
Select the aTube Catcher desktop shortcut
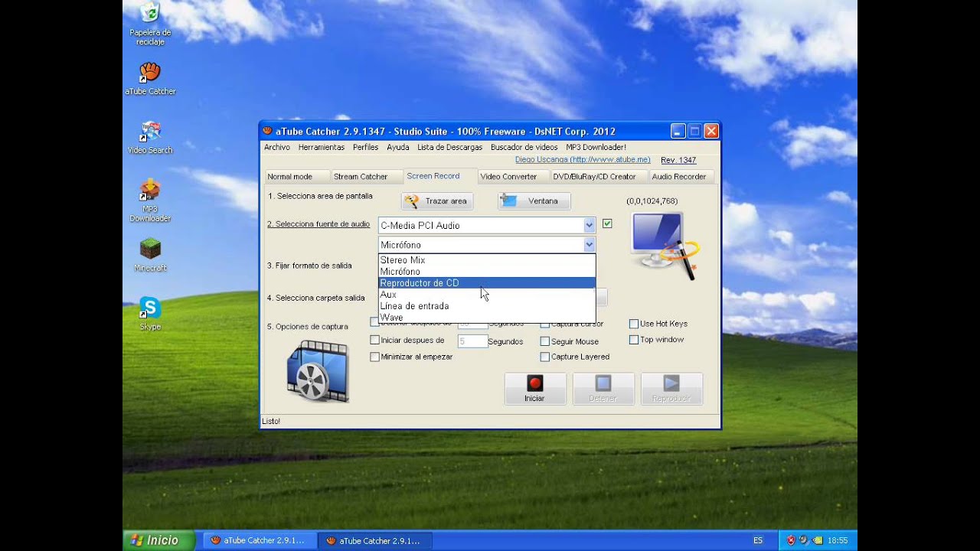pos(150,79)
